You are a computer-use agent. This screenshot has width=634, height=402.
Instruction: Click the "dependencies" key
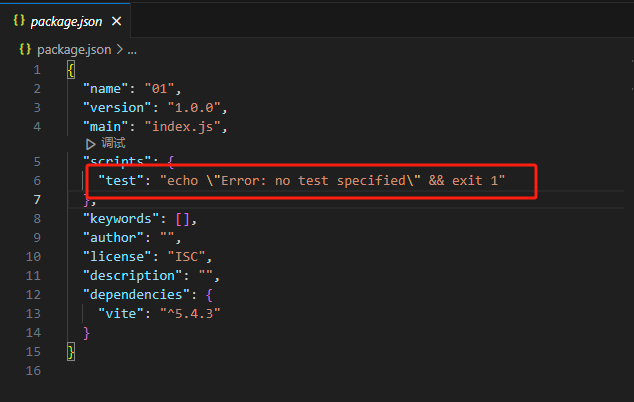click(x=129, y=295)
